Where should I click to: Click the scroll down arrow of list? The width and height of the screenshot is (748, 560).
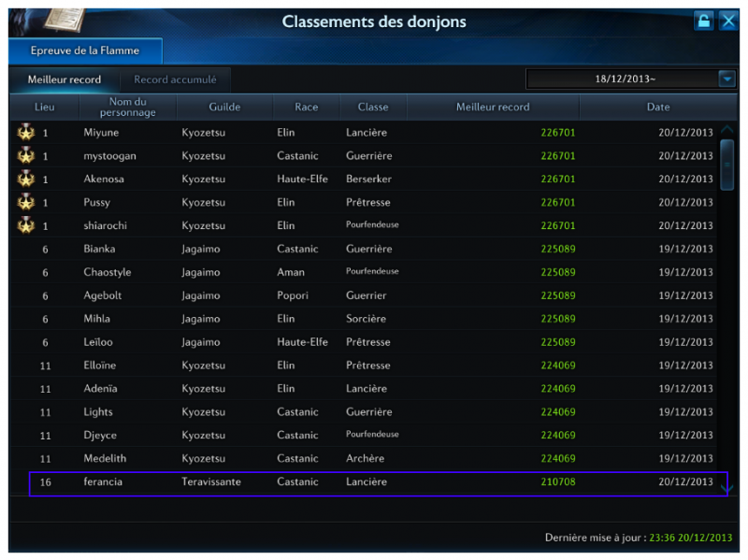coord(726,487)
